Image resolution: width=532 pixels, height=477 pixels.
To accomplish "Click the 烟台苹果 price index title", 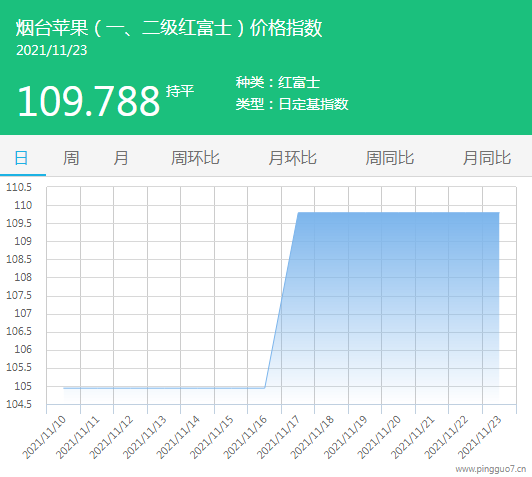I will [169, 28].
